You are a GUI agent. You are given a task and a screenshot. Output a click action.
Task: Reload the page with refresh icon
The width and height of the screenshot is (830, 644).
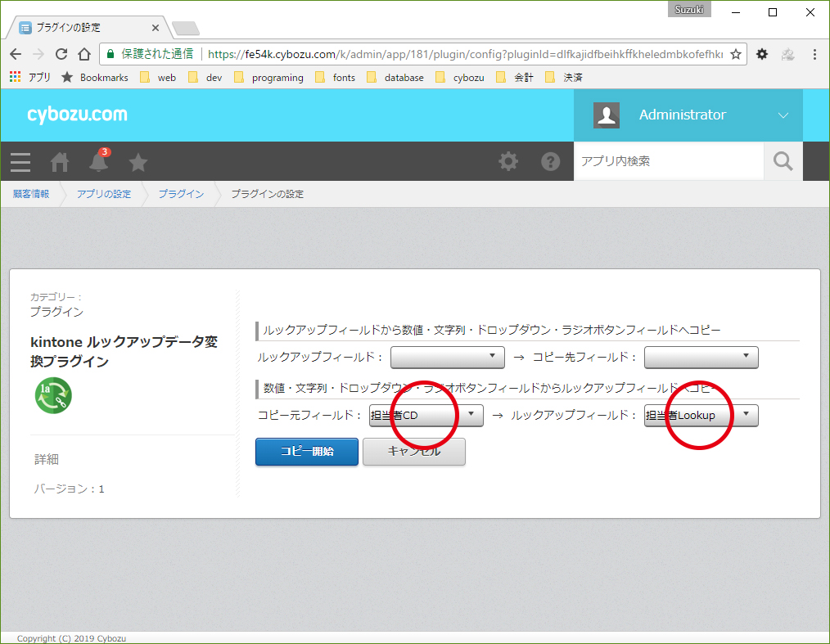coord(61,54)
